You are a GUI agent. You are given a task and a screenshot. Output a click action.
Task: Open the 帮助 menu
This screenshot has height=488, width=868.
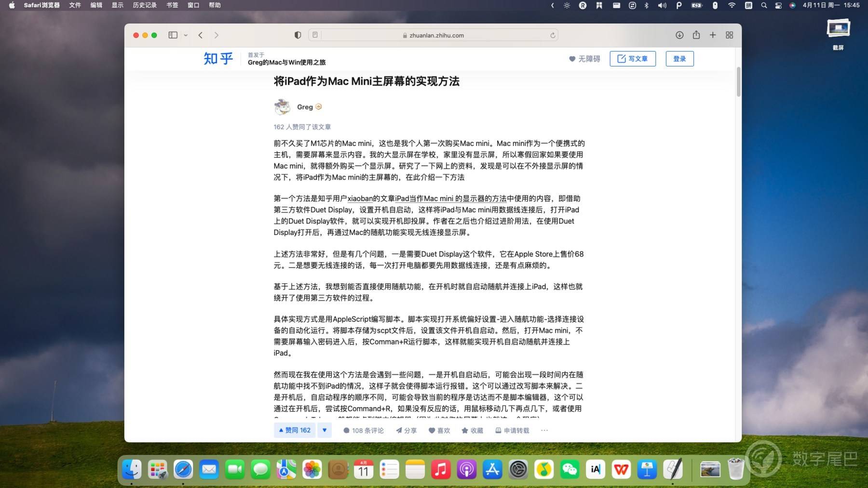[x=215, y=5]
